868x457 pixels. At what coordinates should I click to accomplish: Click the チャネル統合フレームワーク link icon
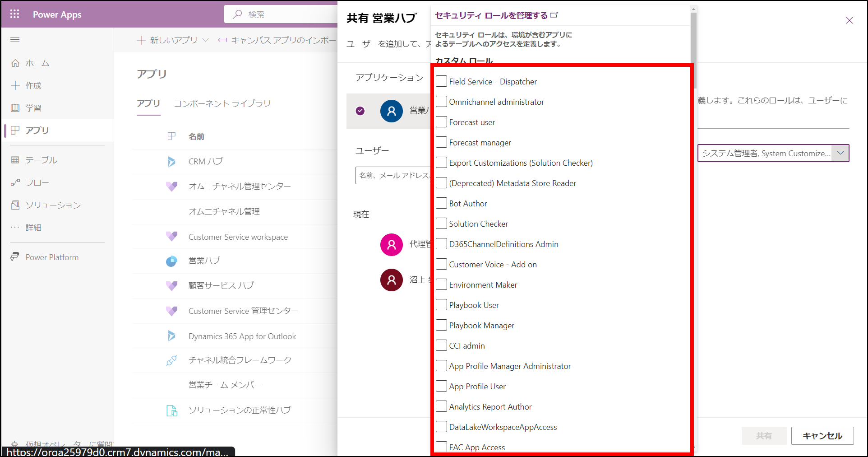tap(171, 360)
